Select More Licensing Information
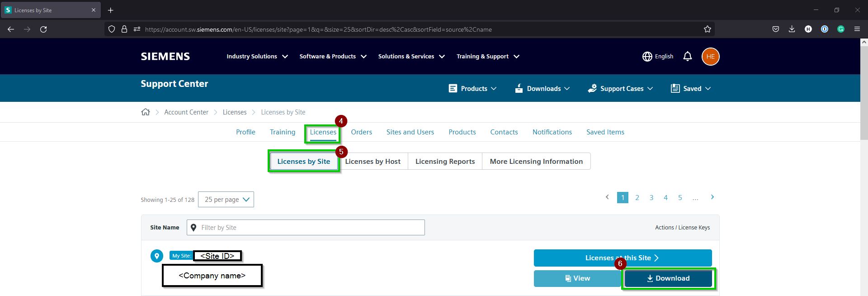 click(x=536, y=162)
